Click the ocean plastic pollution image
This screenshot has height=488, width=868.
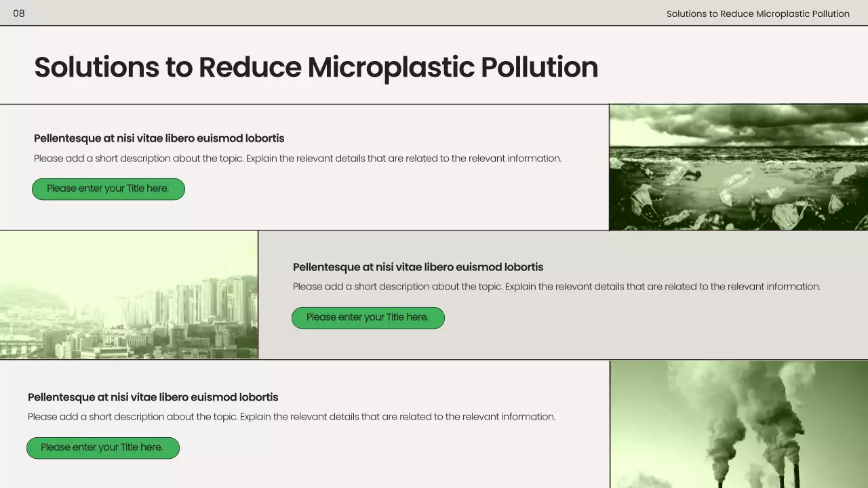click(x=739, y=166)
